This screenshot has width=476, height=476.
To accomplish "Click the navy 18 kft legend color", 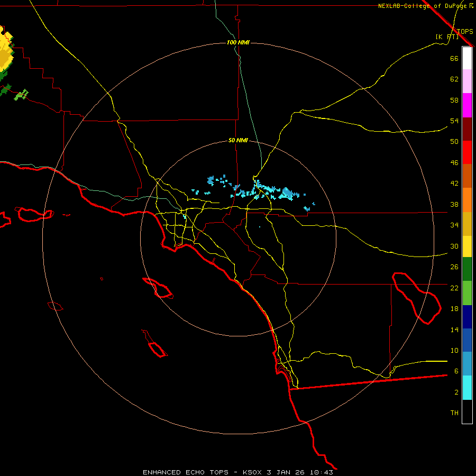I will [x=467, y=316].
